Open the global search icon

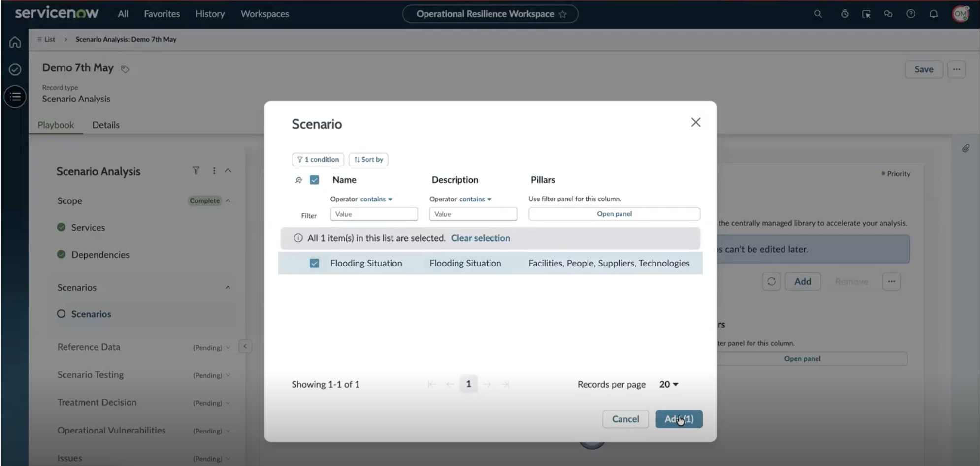coord(817,14)
